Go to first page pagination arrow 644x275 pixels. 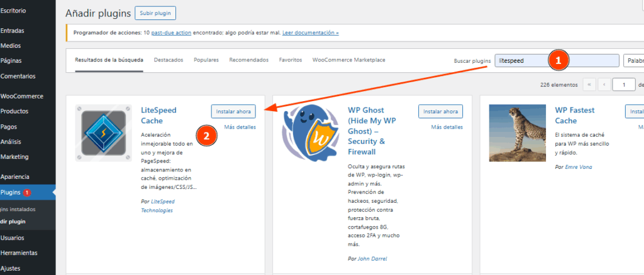click(x=589, y=85)
